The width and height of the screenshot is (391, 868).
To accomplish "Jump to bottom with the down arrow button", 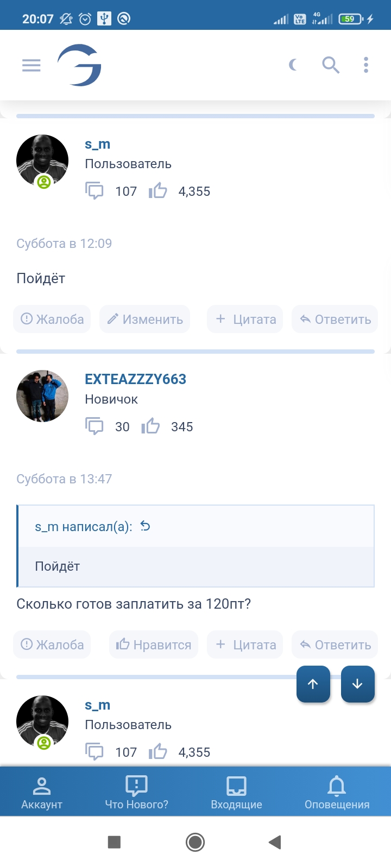I will pos(357,684).
